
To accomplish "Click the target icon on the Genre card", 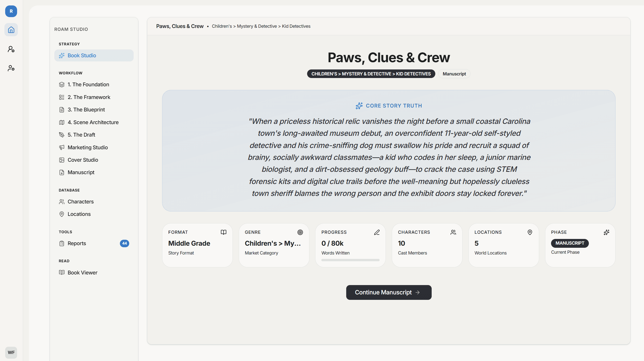I will tap(300, 232).
